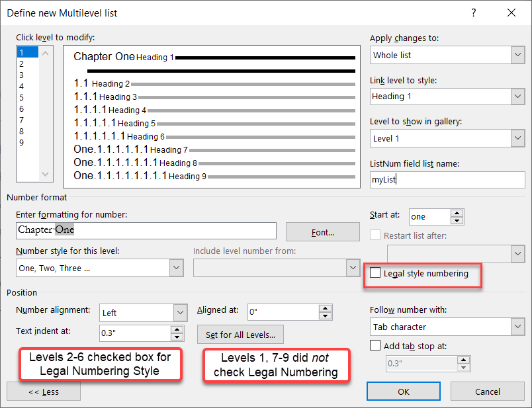Increase the Text indent at value
This screenshot has width=532, height=408.
point(177,329)
